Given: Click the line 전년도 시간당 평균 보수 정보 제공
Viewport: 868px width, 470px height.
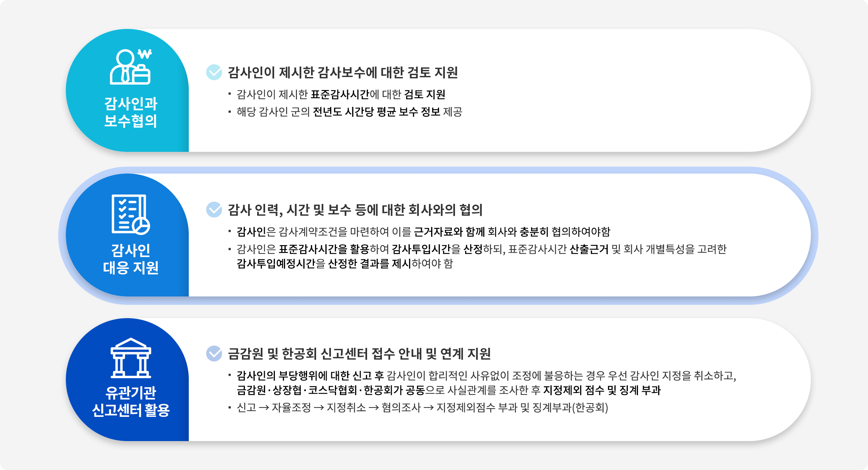Looking at the screenshot, I should (x=349, y=112).
